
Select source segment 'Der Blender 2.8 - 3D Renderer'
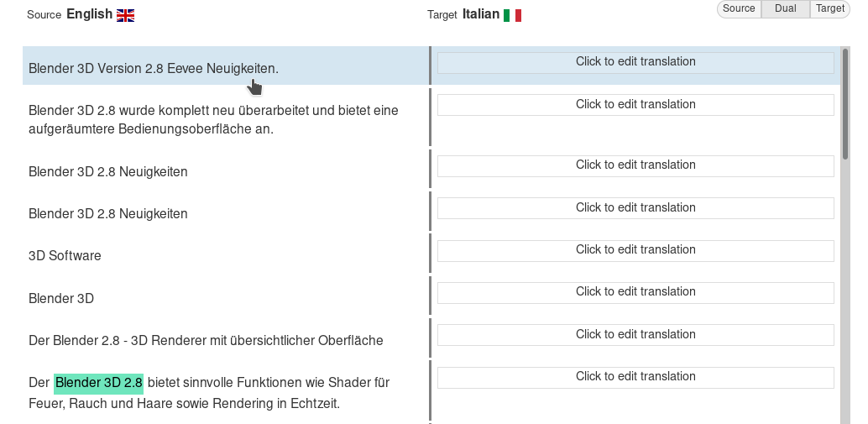click(206, 341)
